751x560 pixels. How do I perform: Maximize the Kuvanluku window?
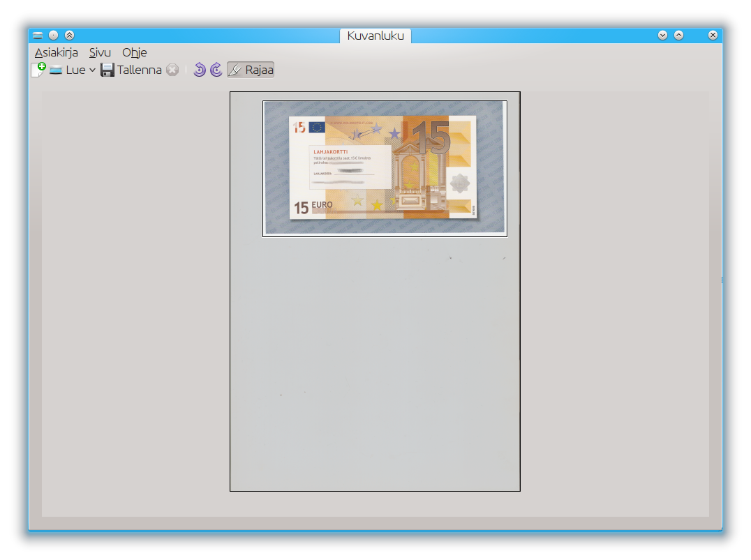pyautogui.click(x=678, y=36)
